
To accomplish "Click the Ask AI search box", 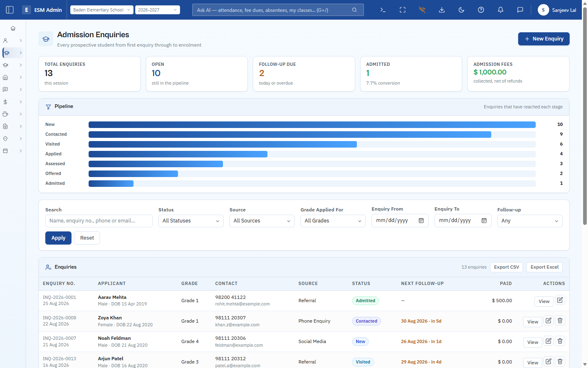I will pos(278,10).
